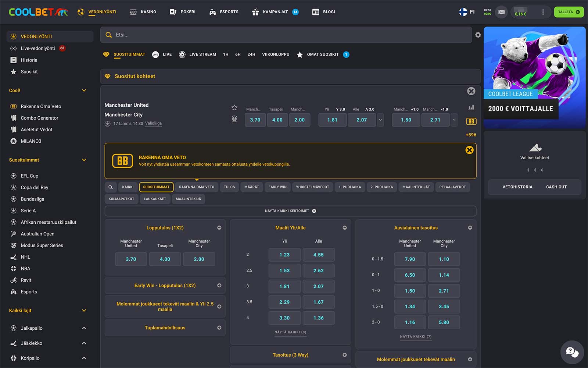Open the over/under line dropdown arrow
Image resolution: width=588 pixels, height=368 pixels.
click(380, 120)
